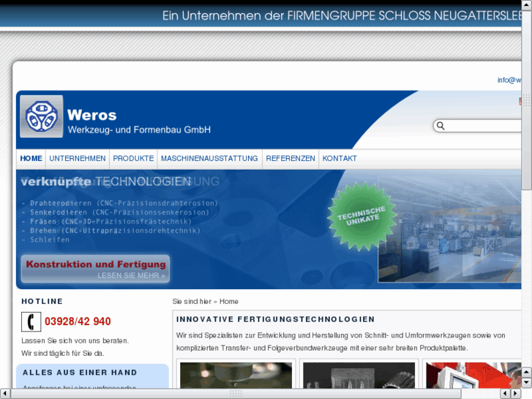Click the magnifier icon in search box
532x399 pixels.
click(441, 126)
